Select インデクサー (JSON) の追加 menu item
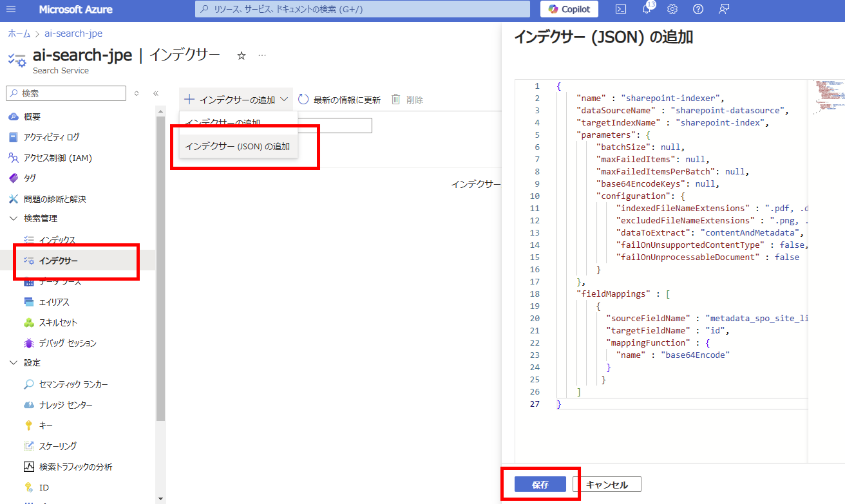This screenshot has height=504, width=845. (237, 146)
